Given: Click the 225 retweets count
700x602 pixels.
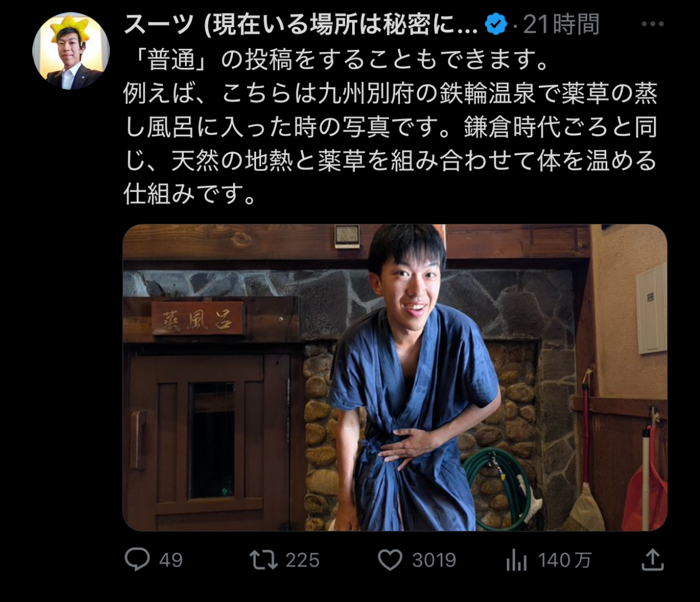Looking at the screenshot, I should pyautogui.click(x=302, y=560).
